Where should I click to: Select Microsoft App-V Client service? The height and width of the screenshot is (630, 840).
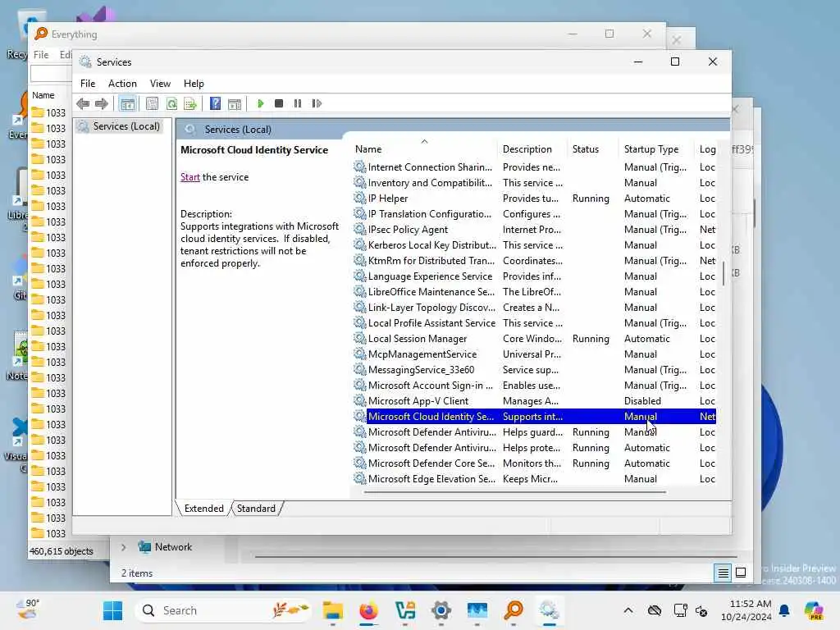(534, 400)
